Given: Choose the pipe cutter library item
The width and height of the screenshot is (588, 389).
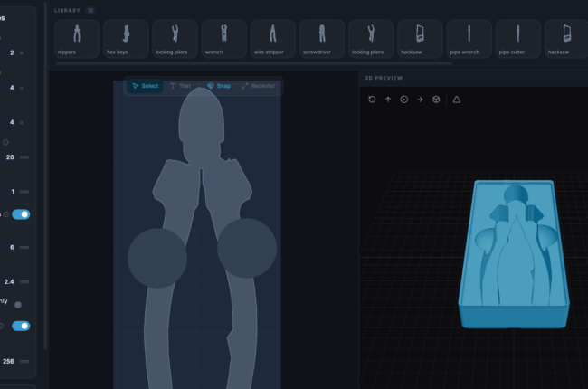Looking at the screenshot, I should tap(517, 39).
